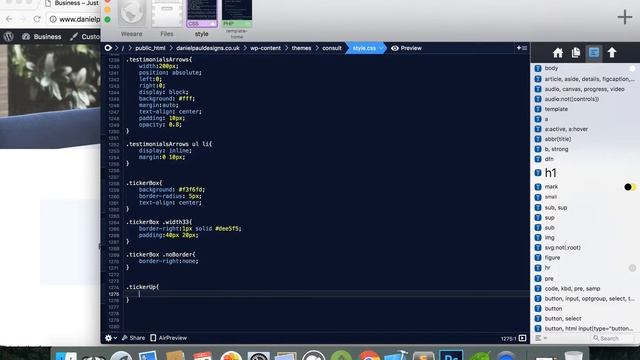Click the browser address bar
The height and width of the screenshot is (360, 640).
pyautogui.click(x=74, y=19)
